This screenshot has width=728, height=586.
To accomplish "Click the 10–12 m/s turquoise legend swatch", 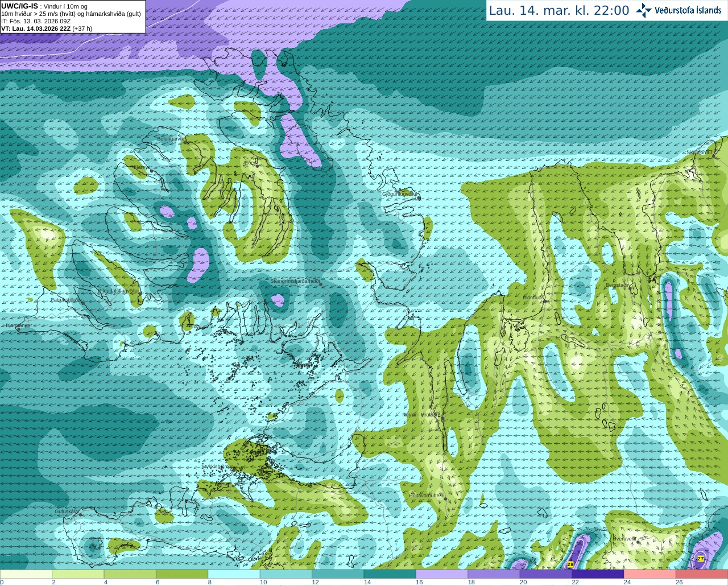I will pos(286,574).
